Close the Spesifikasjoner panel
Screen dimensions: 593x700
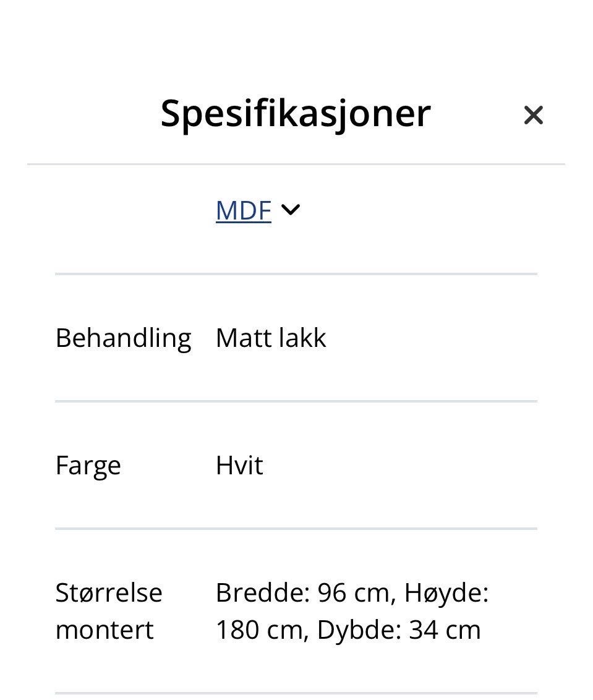[533, 115]
